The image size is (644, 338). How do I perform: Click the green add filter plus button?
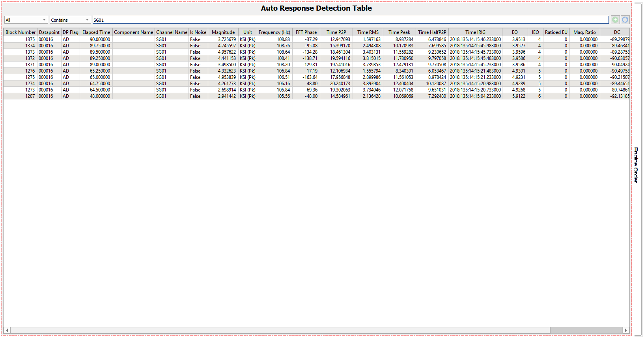[615, 20]
